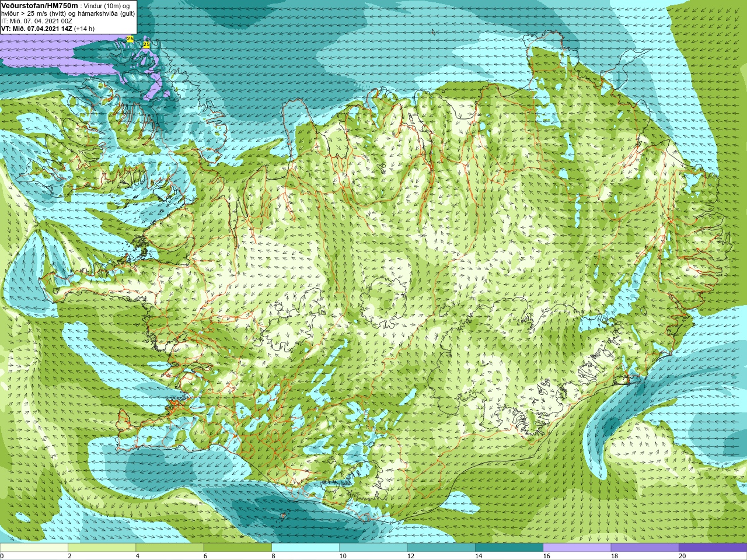
Task: Select the 8–10 m/s light cyan legend swatch
Action: pyautogui.click(x=305, y=548)
